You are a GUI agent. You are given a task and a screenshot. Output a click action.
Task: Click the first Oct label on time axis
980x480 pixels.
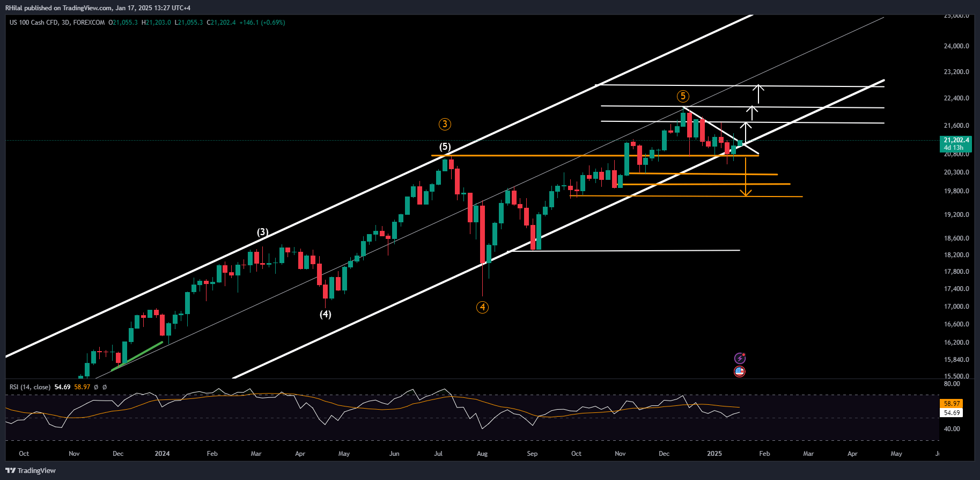pos(24,454)
